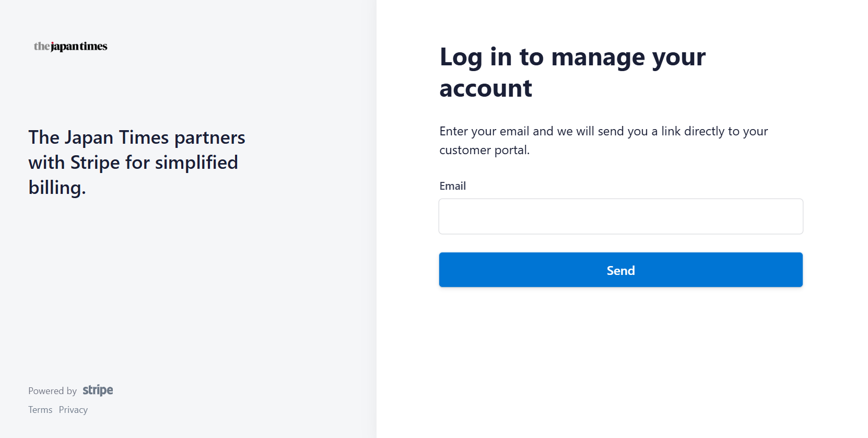Open the Terms link
868x438 pixels.
pos(40,410)
